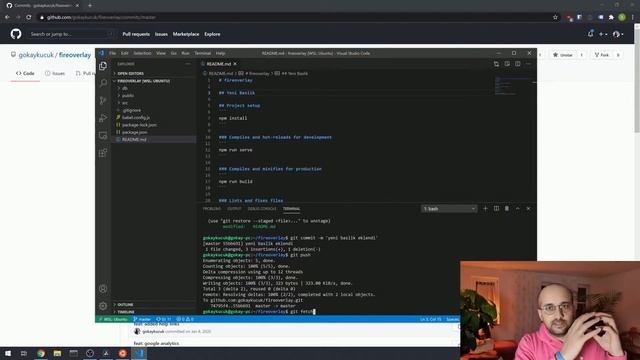Click Explore in GitHub header
Viewport: 640px width, 360px height.
[212, 34]
